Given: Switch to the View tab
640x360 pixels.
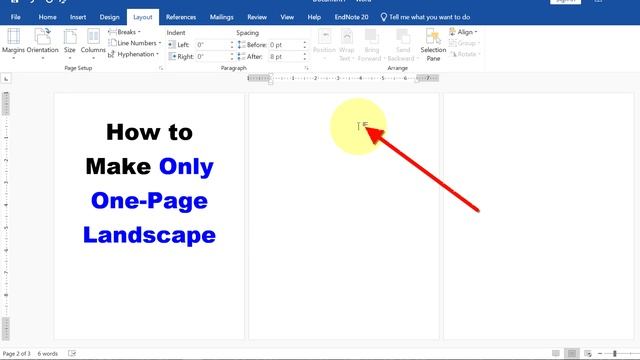Looking at the screenshot, I should (287, 17).
